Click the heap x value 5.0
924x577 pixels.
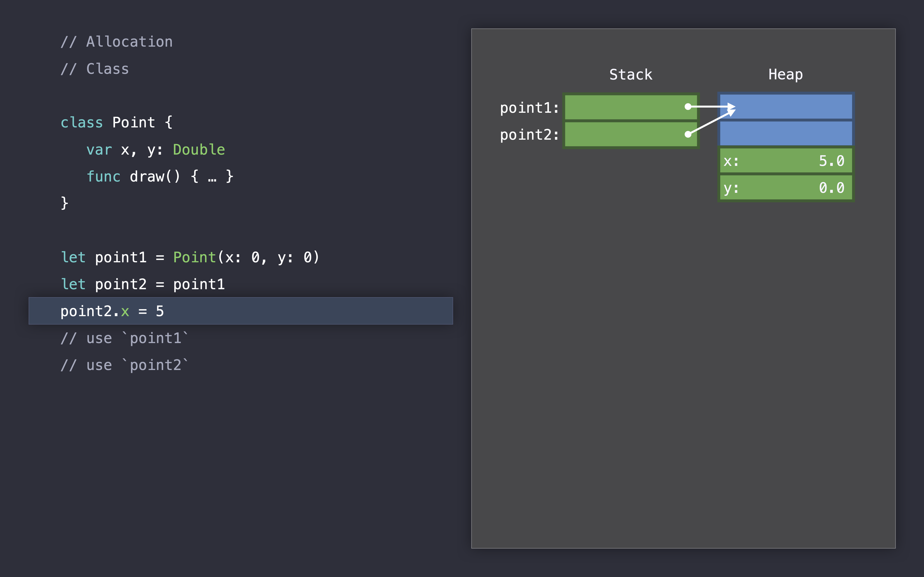[x=831, y=161]
